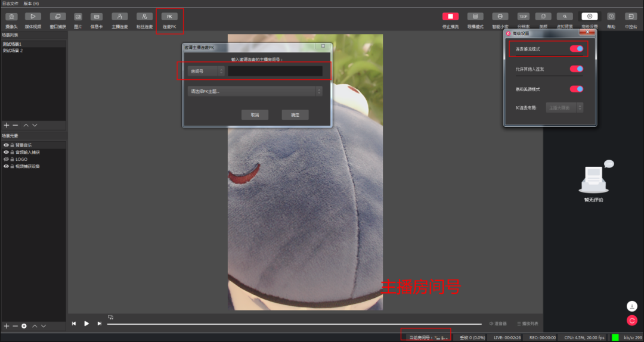
Task: Open the 日志文件 menu
Action: click(x=10, y=4)
